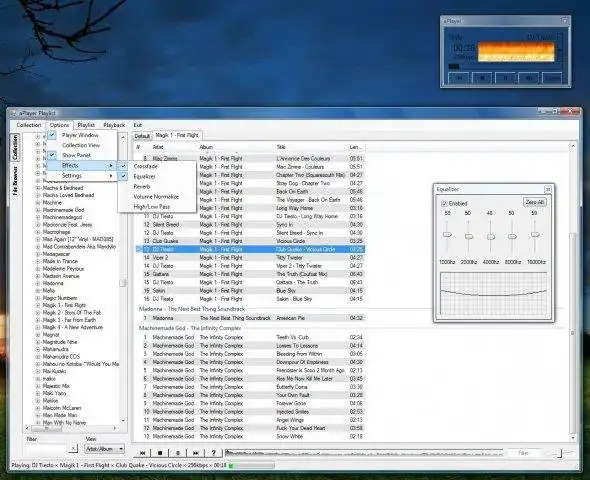Close the Equalizer panel

tap(548, 189)
